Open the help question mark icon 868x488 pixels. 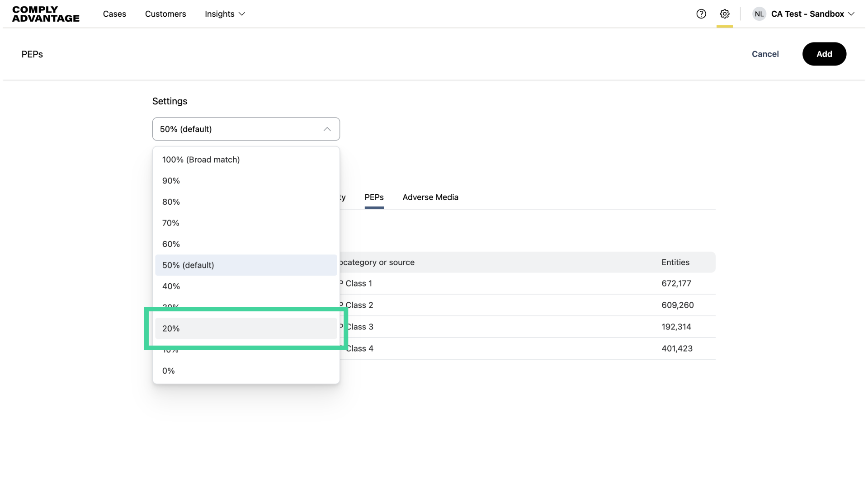(701, 14)
